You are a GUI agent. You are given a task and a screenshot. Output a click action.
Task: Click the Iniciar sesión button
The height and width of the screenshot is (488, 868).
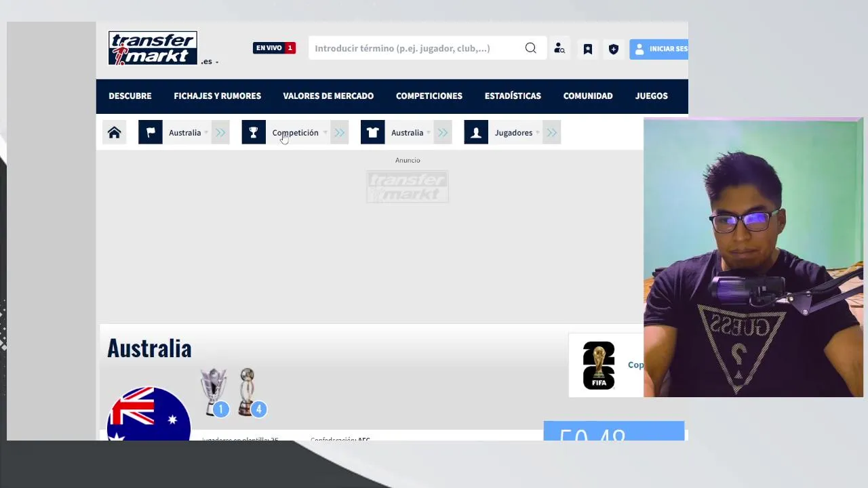click(x=658, y=49)
